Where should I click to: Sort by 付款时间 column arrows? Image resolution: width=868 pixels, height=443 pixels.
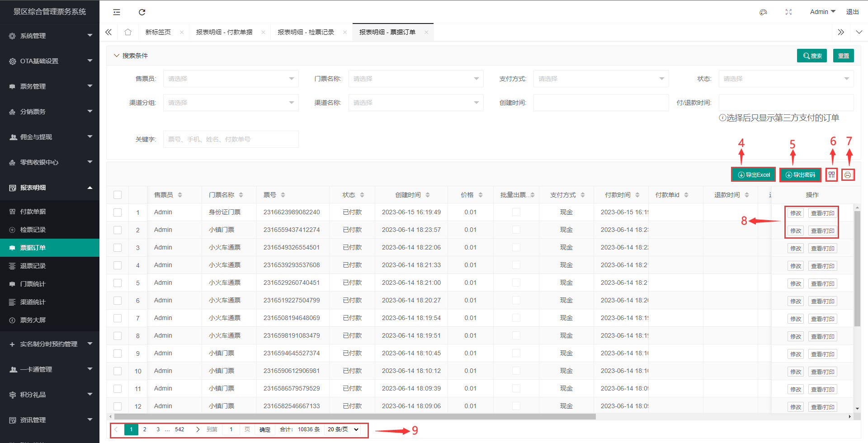637,195
